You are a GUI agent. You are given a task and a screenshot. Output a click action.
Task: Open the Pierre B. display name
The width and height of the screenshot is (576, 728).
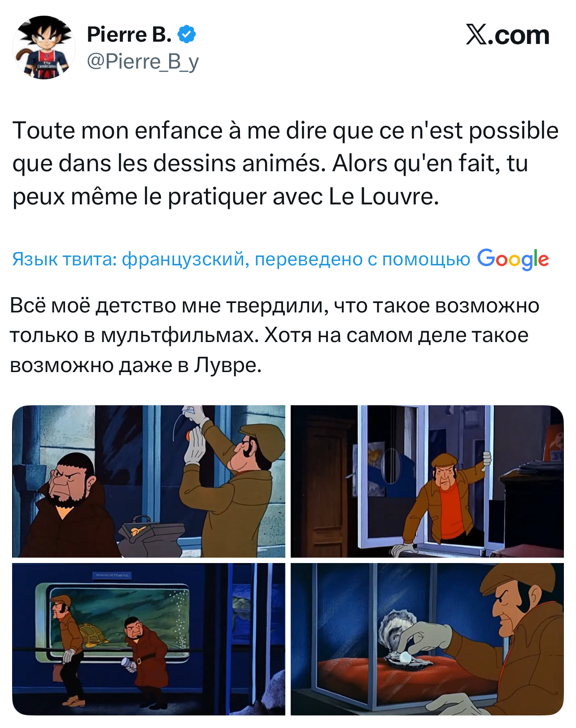click(x=129, y=35)
